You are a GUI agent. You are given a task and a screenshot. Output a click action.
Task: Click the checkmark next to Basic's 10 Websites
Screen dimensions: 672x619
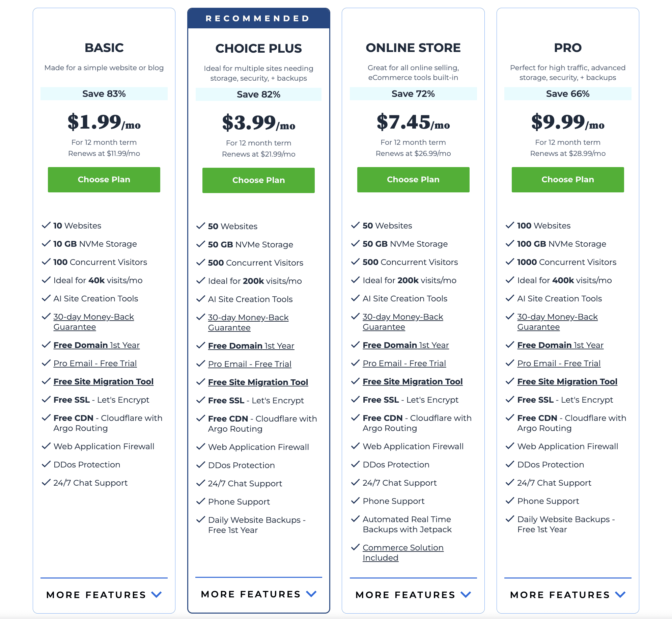pyautogui.click(x=46, y=225)
